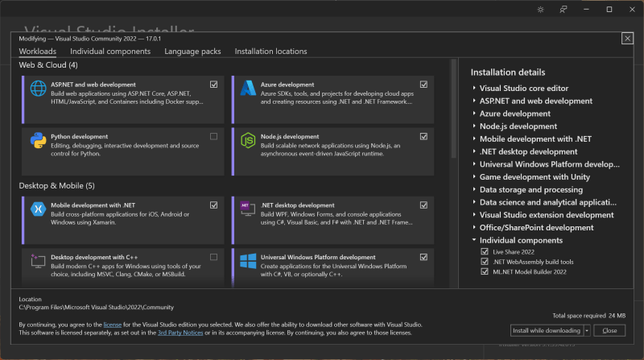Click the Total space required 24 MB text
This screenshot has height=360, width=644.
(x=588, y=316)
